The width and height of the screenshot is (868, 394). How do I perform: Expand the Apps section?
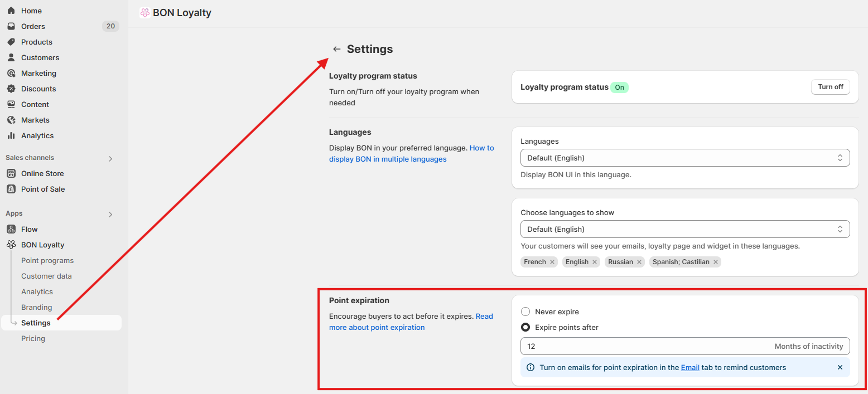coord(110,214)
